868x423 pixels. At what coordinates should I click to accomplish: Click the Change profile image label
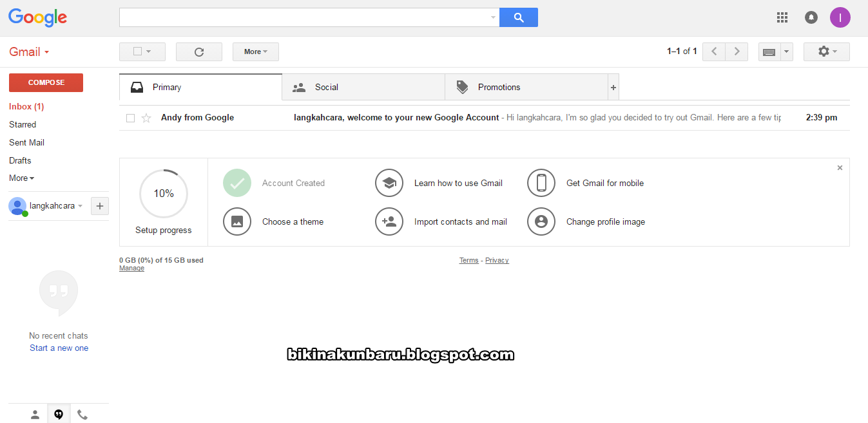tap(606, 221)
